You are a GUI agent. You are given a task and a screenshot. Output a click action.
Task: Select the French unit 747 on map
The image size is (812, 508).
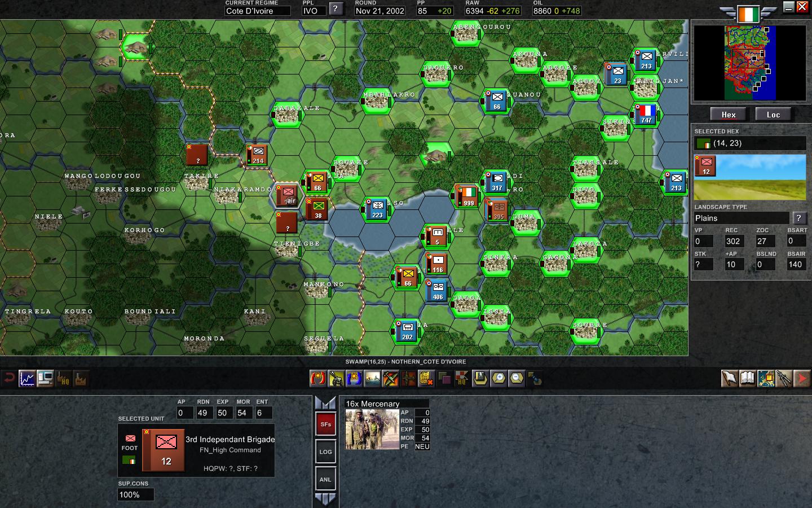pos(646,114)
